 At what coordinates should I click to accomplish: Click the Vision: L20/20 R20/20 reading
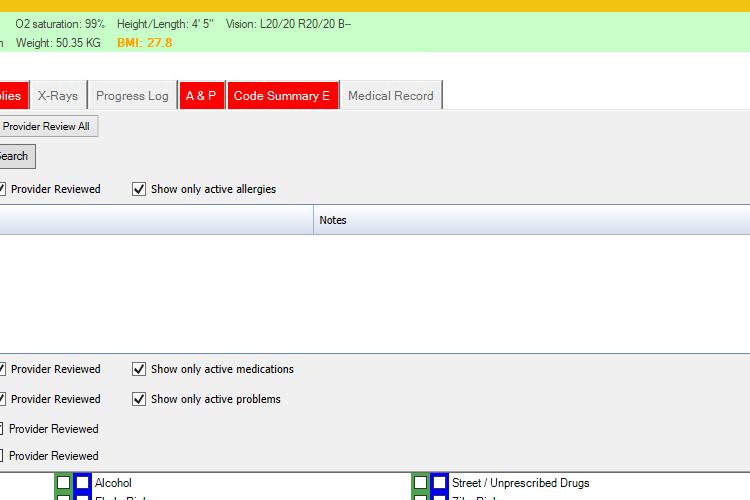[288, 24]
